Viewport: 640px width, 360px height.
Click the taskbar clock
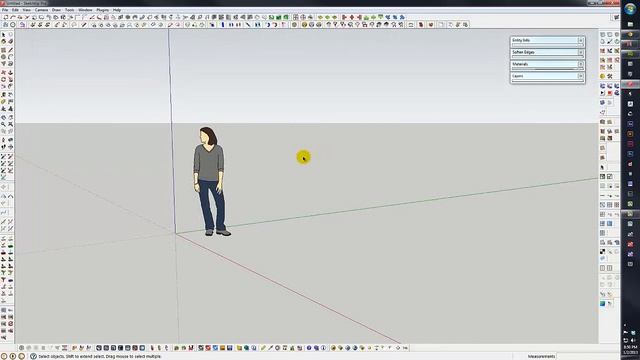pyautogui.click(x=631, y=349)
